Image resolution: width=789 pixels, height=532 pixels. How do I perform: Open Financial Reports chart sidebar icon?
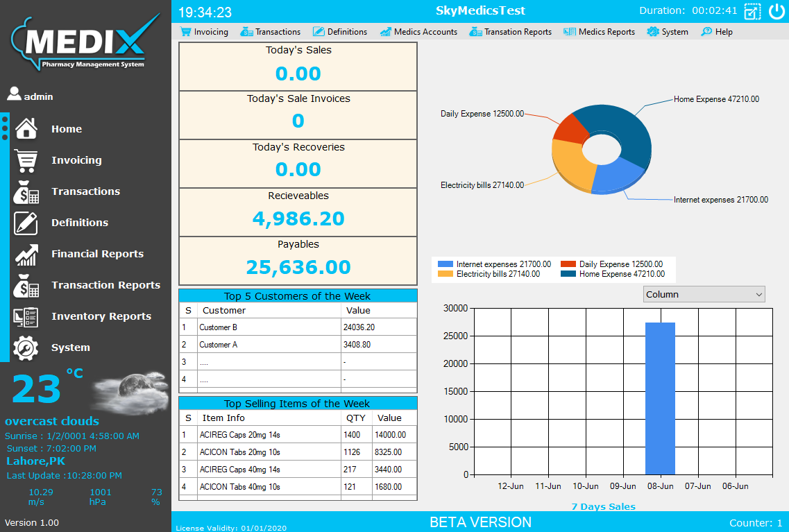[x=26, y=255]
